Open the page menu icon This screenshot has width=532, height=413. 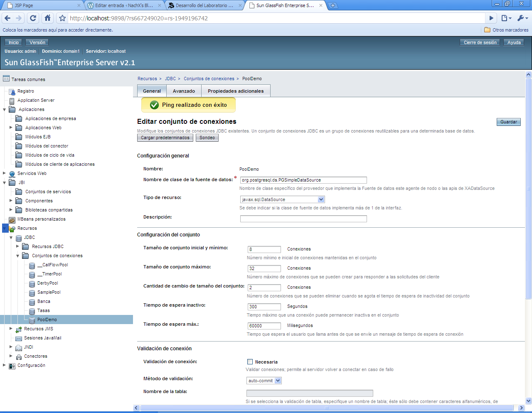[506, 18]
